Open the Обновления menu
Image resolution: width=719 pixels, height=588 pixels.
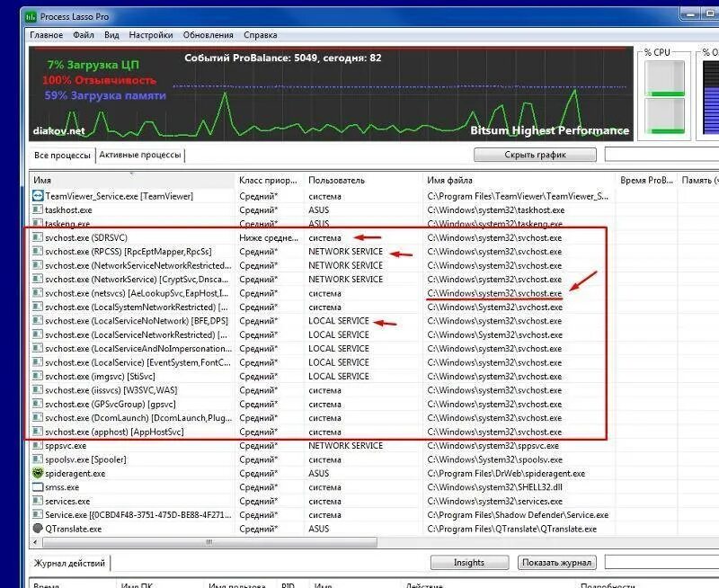tap(209, 35)
